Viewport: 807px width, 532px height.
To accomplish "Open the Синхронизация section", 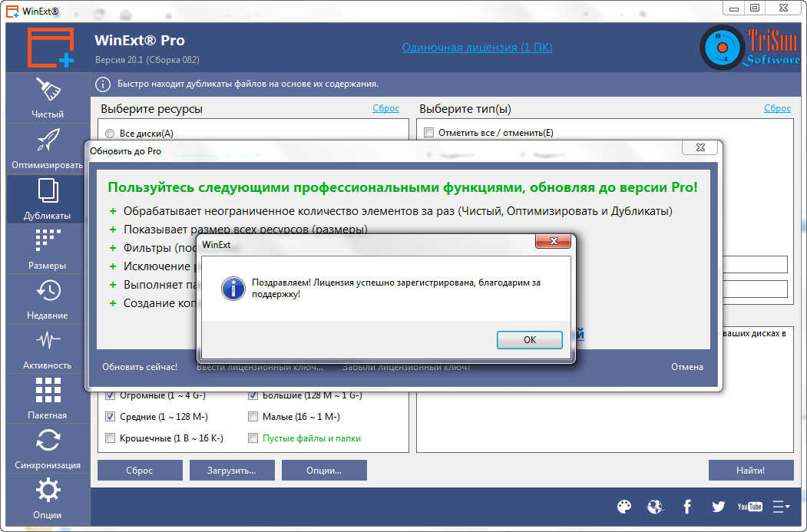I will click(x=48, y=448).
